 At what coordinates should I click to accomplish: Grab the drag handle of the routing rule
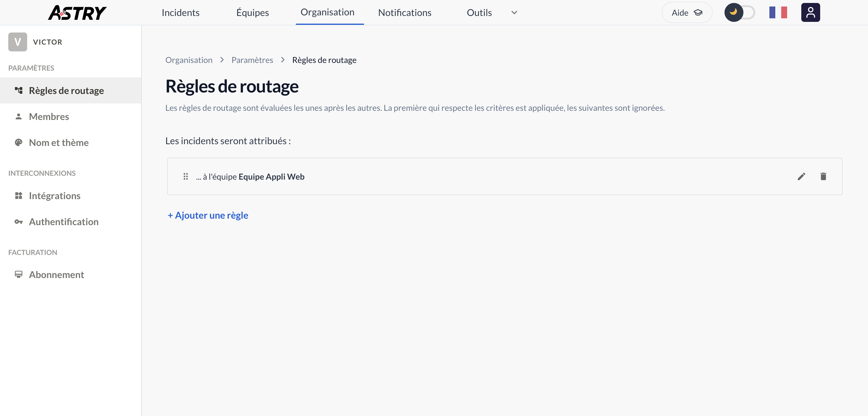click(x=185, y=176)
